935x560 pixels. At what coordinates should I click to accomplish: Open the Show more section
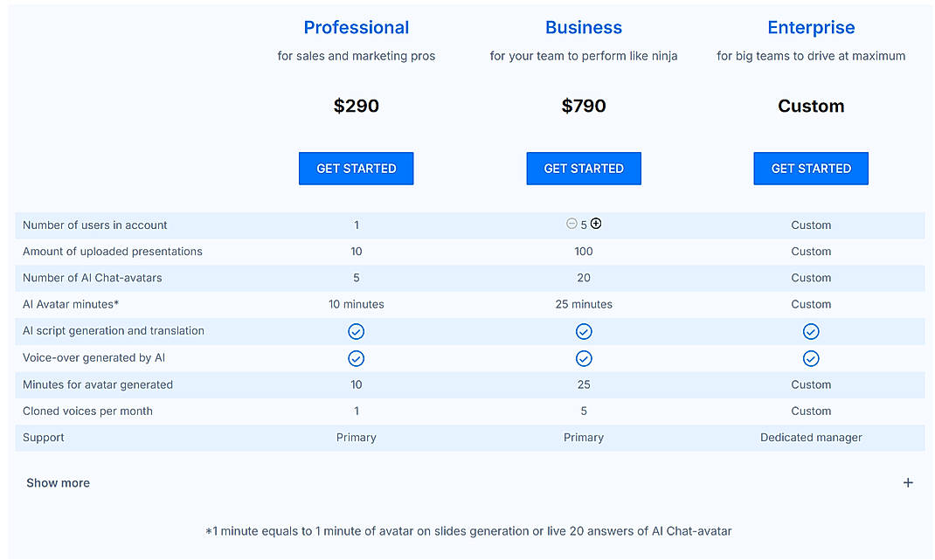[x=58, y=482]
